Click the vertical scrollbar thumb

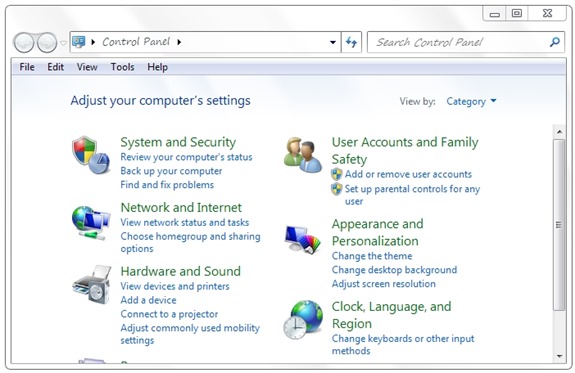point(559,225)
